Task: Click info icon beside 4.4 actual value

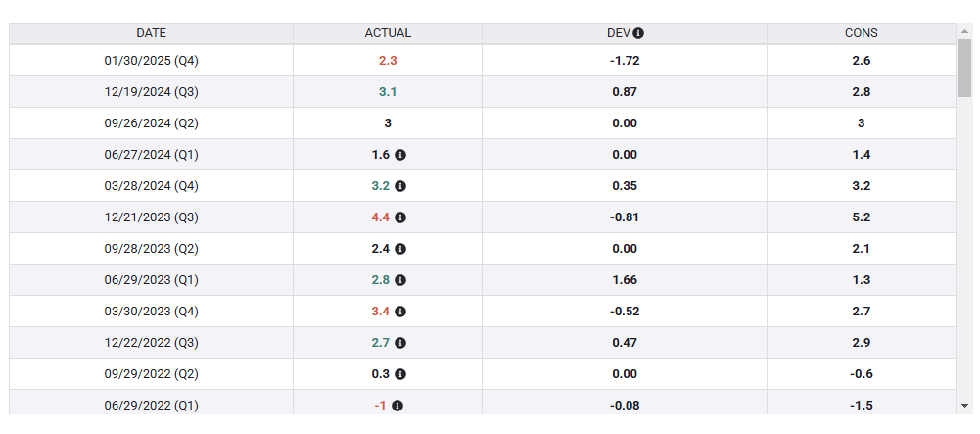Action: [400, 217]
